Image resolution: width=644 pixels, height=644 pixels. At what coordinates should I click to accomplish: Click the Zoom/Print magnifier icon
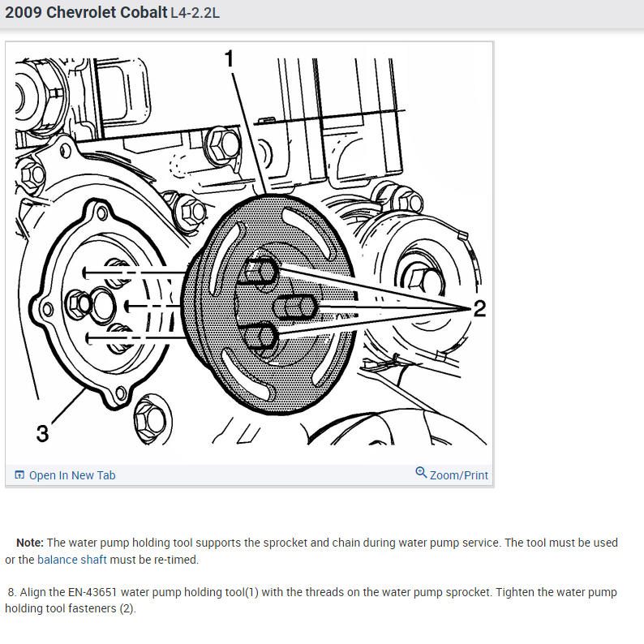pyautogui.click(x=421, y=473)
